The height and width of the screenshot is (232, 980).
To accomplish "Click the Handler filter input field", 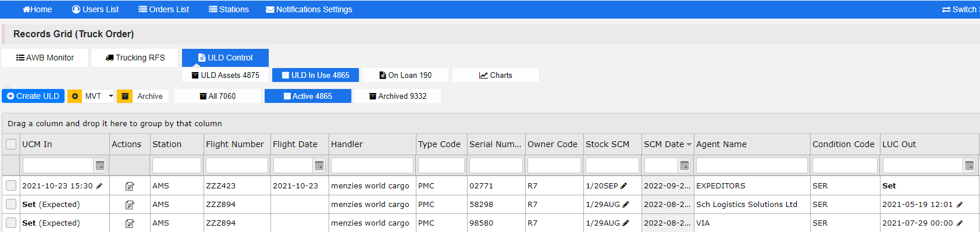I will point(372,166).
